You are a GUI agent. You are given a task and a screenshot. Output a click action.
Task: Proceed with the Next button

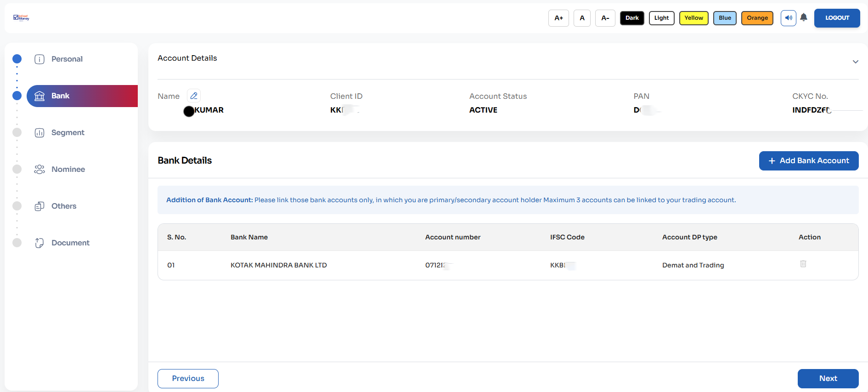pyautogui.click(x=828, y=379)
